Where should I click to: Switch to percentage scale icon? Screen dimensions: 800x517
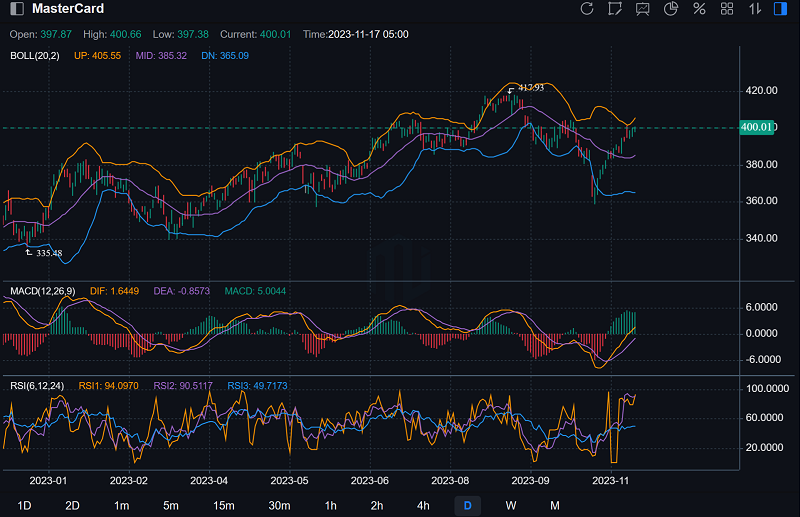699,9
